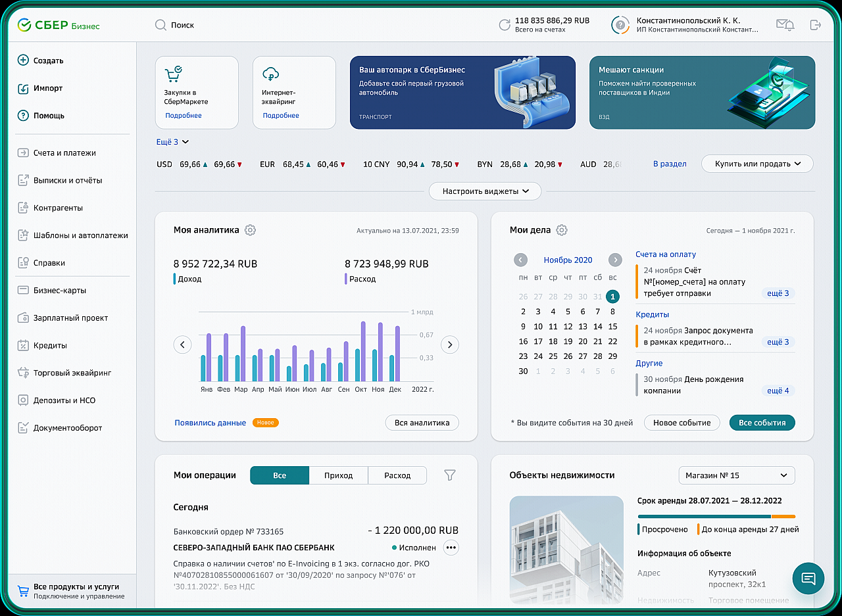The image size is (842, 616).
Task: Refresh the total account balance
Action: click(x=505, y=25)
